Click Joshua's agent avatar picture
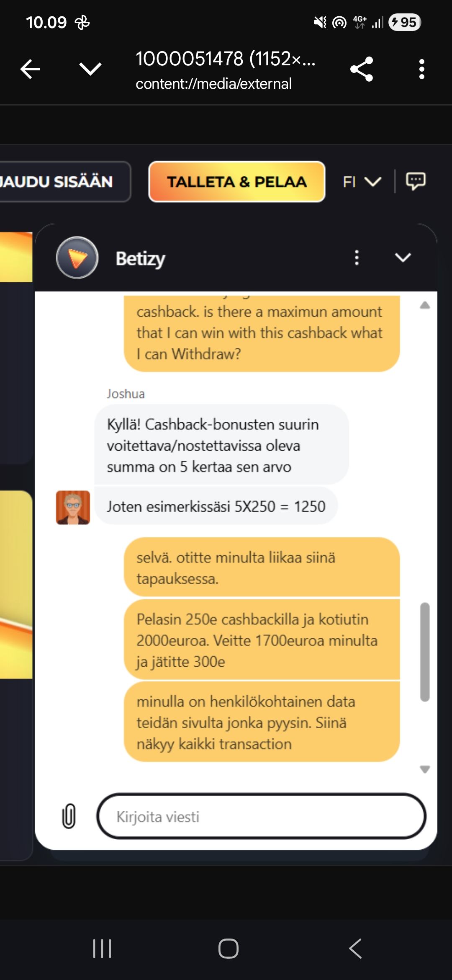 click(73, 508)
